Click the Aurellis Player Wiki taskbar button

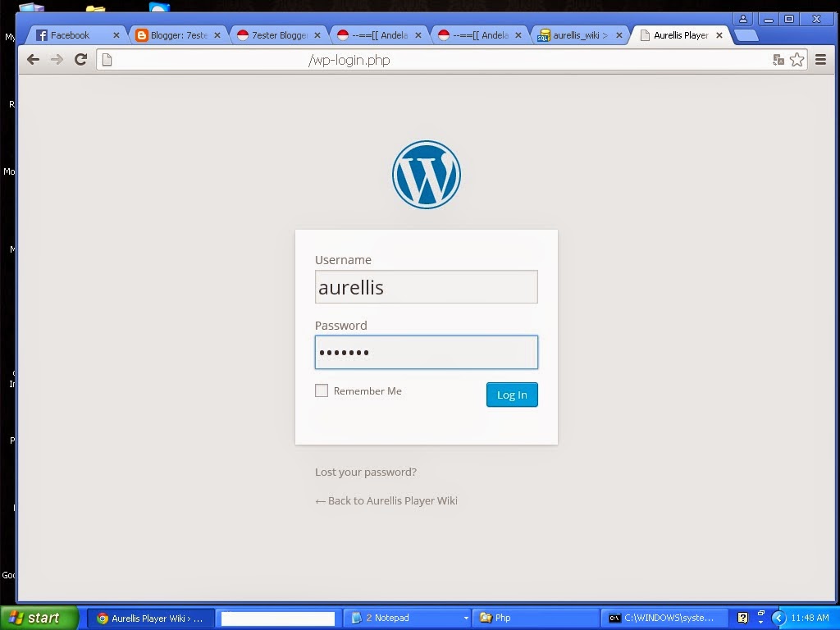click(x=151, y=619)
